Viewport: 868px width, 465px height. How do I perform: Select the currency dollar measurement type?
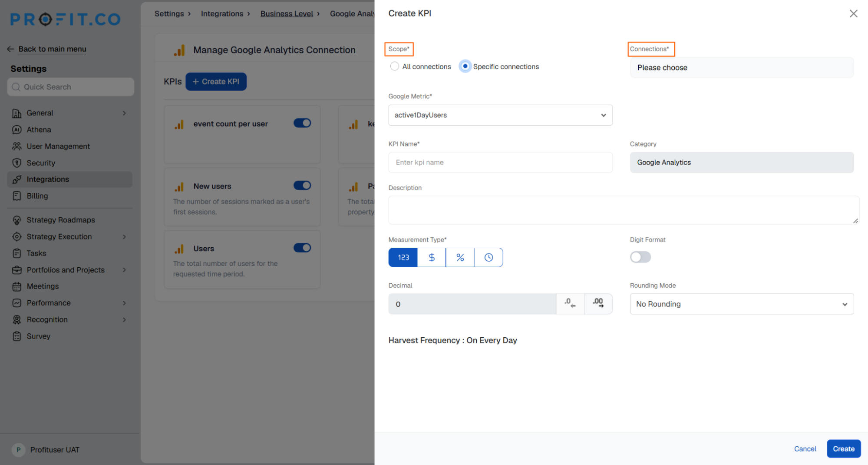point(432,258)
